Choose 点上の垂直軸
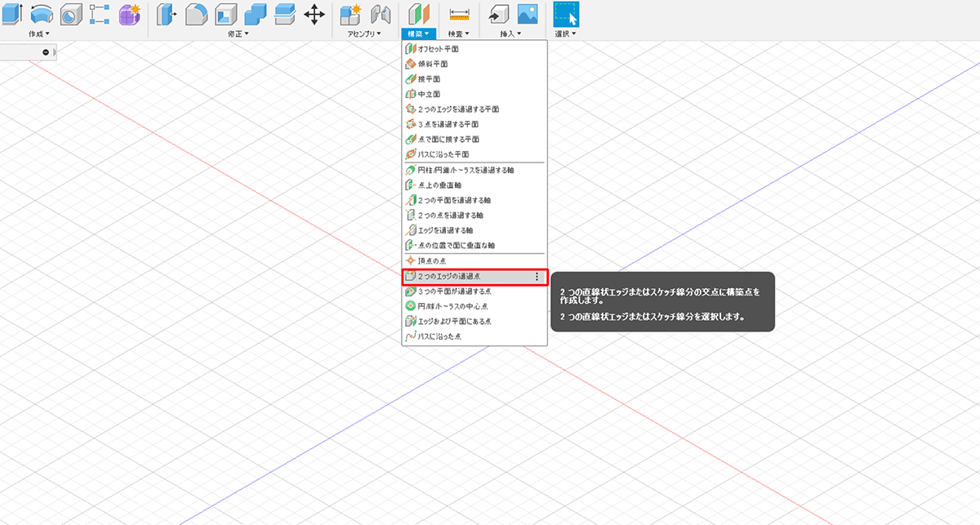980x525 pixels. coord(474,185)
